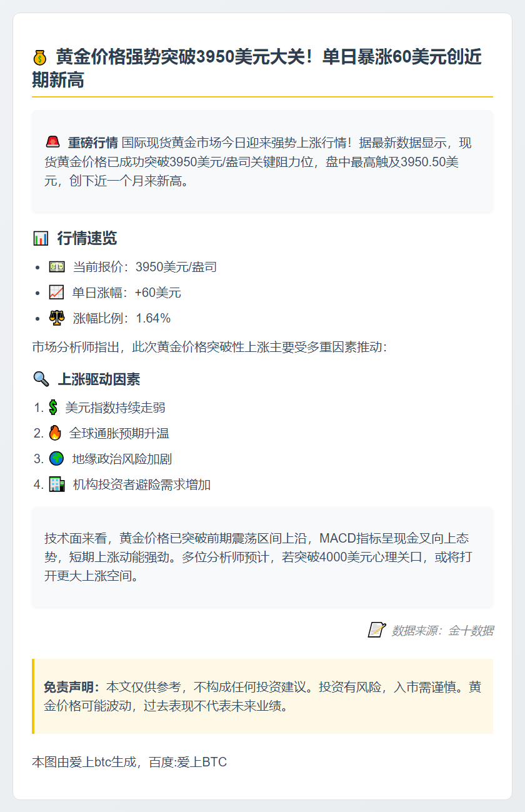Click the 数据来源：金十数据 source text
The height and width of the screenshot is (812, 525).
point(442,631)
